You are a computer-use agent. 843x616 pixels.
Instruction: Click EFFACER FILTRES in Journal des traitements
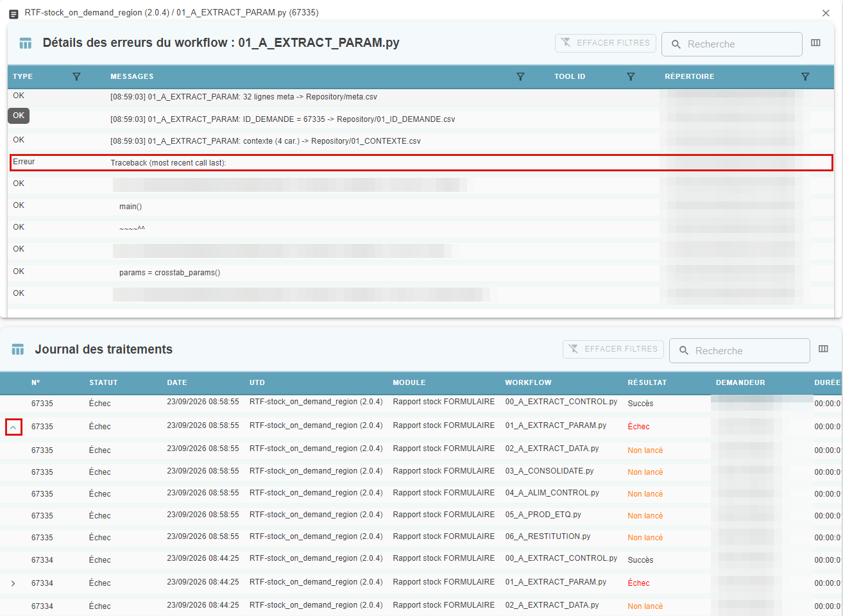pyautogui.click(x=613, y=349)
